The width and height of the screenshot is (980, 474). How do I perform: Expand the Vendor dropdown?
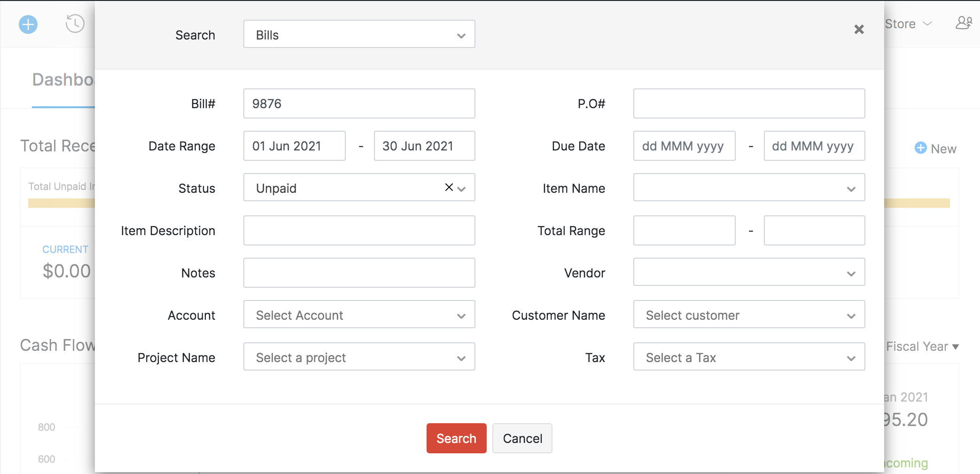coord(749,272)
